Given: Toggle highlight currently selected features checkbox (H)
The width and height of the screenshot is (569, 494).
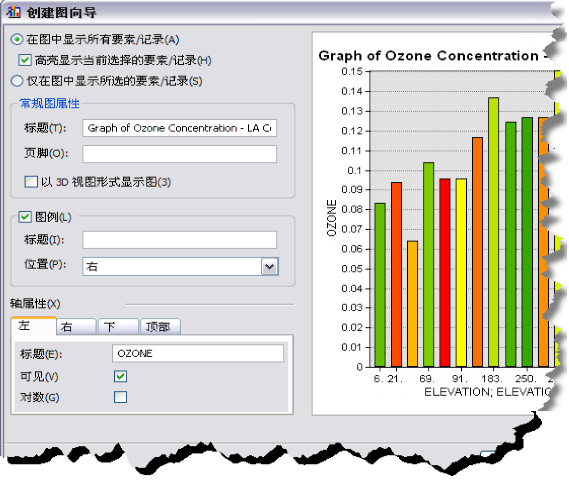Looking at the screenshot, I should (x=25, y=60).
